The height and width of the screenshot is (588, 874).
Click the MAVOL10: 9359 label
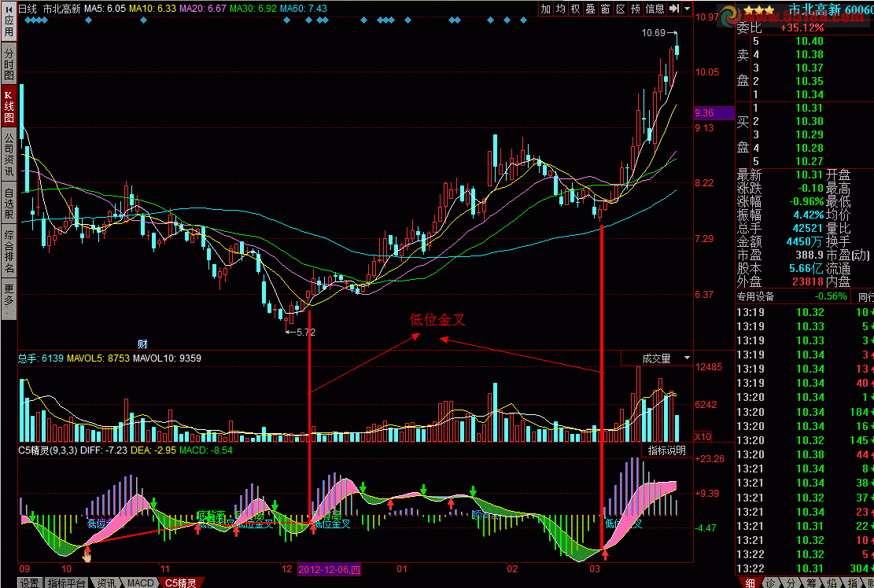click(167, 358)
